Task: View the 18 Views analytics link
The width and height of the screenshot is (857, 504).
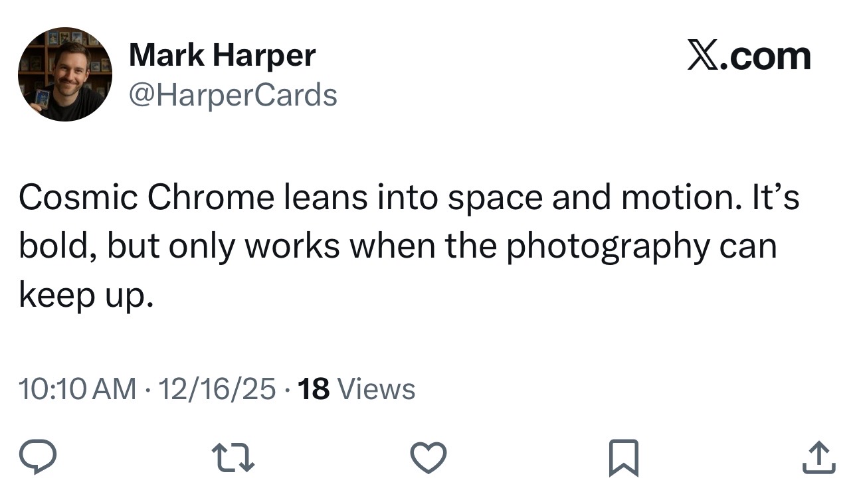Action: [x=363, y=389]
